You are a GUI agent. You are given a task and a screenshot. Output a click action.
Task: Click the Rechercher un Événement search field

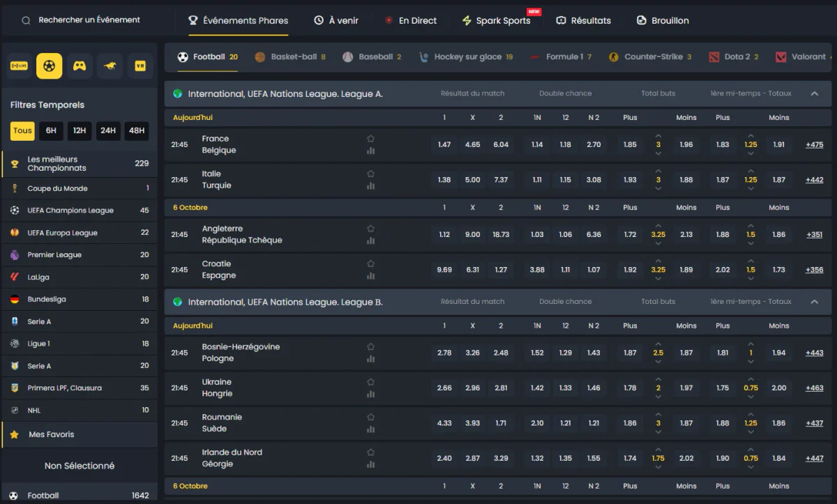coord(89,20)
